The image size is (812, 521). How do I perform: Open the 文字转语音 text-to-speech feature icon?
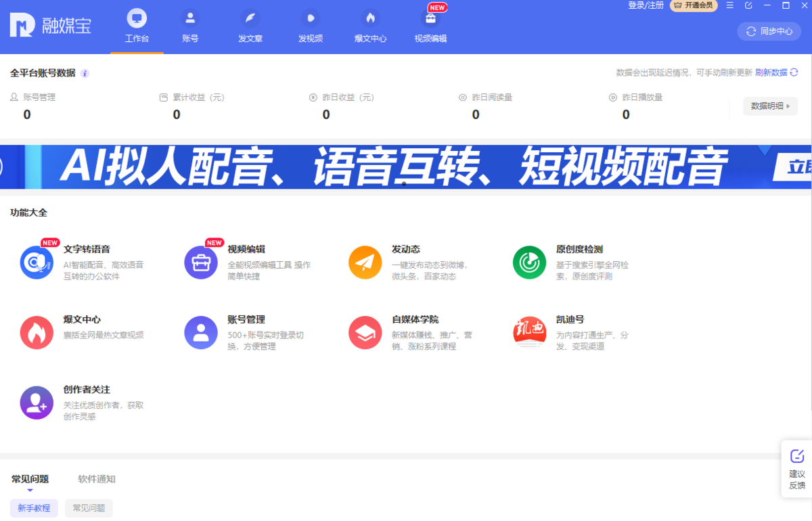(37, 262)
